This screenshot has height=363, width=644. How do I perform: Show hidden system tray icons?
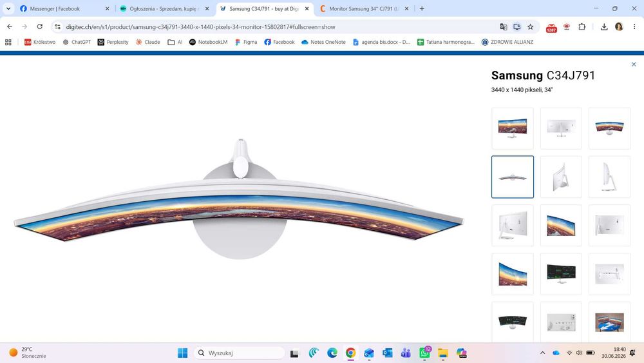point(542,353)
